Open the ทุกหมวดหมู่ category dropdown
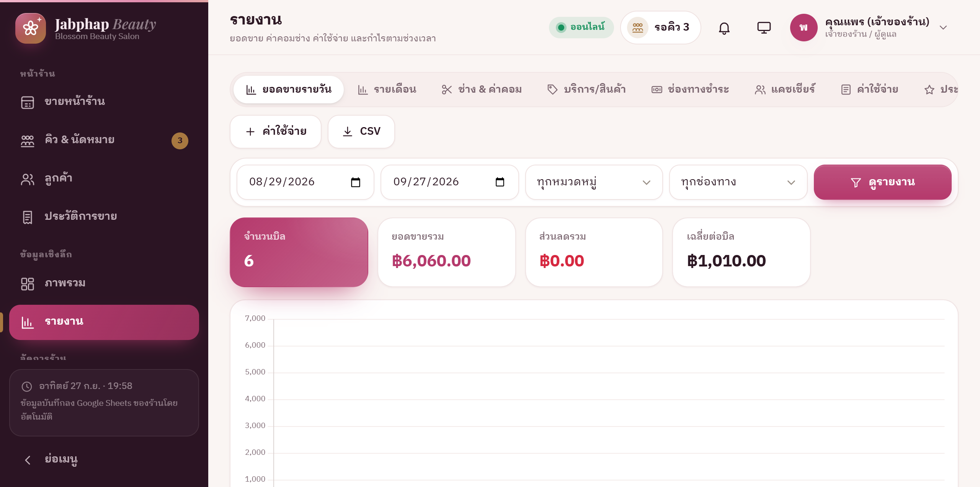Viewport: 980px width, 487px height. tap(594, 182)
